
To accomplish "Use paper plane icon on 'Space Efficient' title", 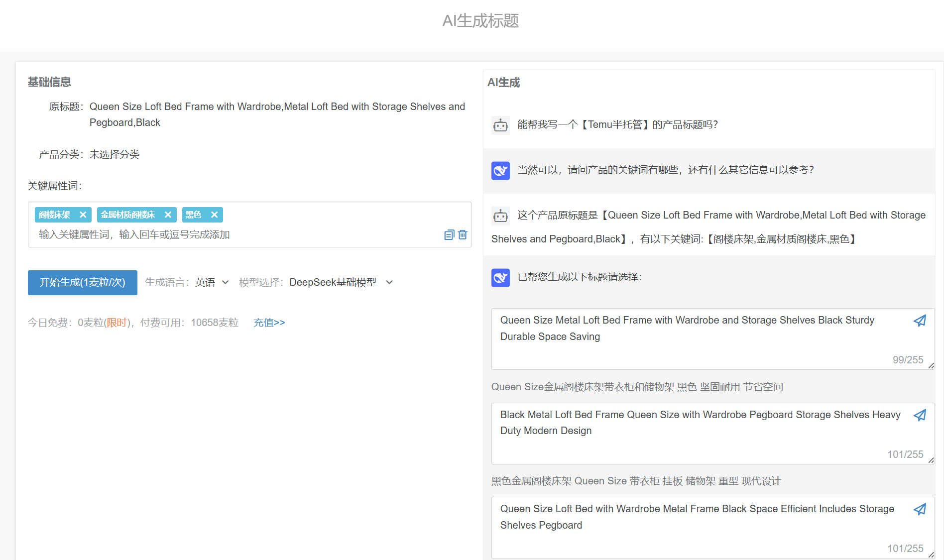I will click(920, 509).
